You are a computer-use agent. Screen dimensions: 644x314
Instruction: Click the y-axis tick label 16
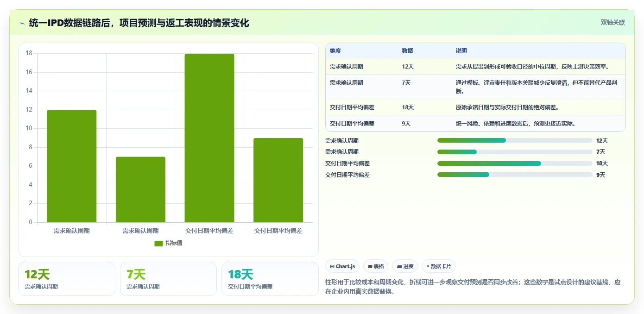click(29, 72)
